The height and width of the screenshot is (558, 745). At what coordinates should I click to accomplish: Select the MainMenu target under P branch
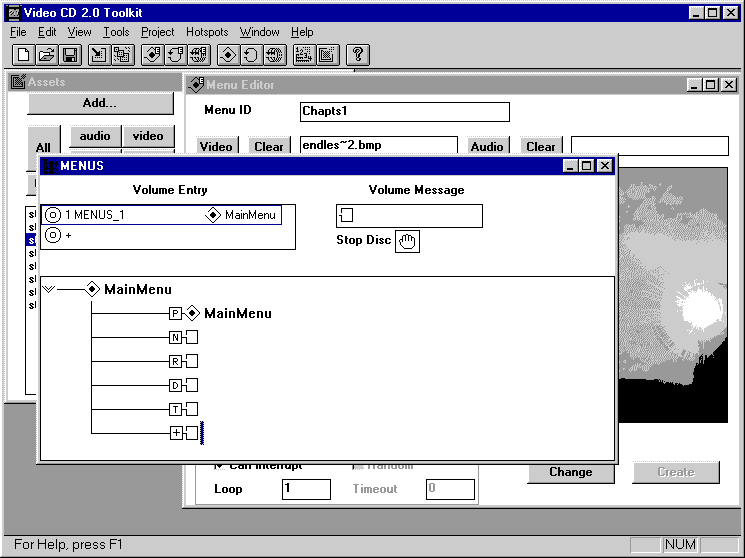pyautogui.click(x=238, y=313)
